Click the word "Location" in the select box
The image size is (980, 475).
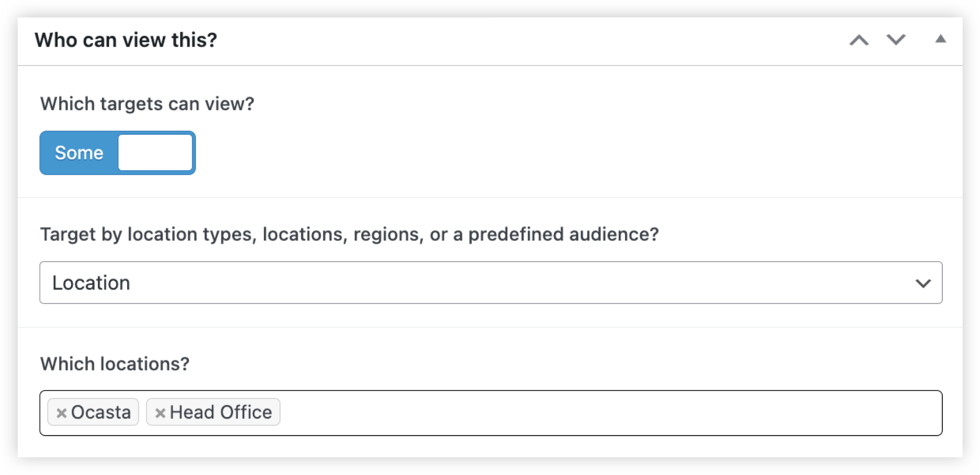coord(91,283)
